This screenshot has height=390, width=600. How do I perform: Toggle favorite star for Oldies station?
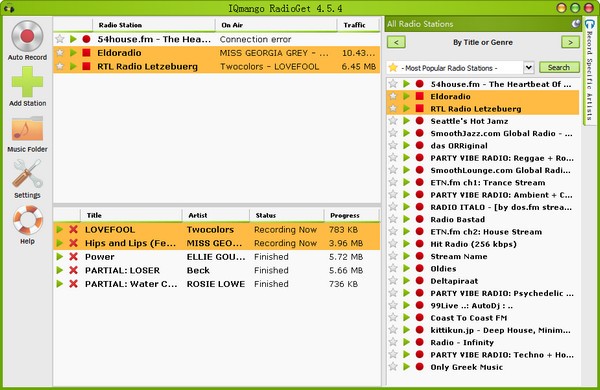point(393,269)
